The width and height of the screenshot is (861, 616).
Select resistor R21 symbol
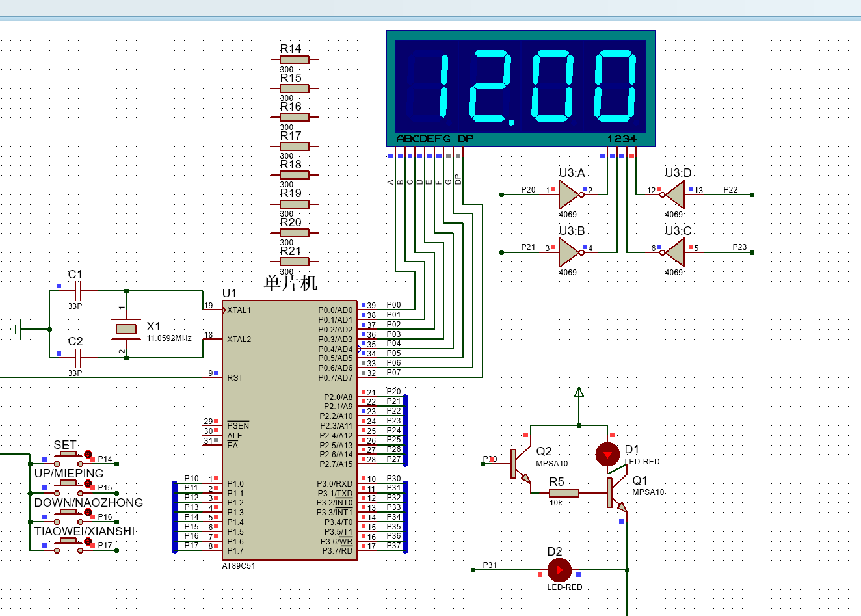coord(295,261)
